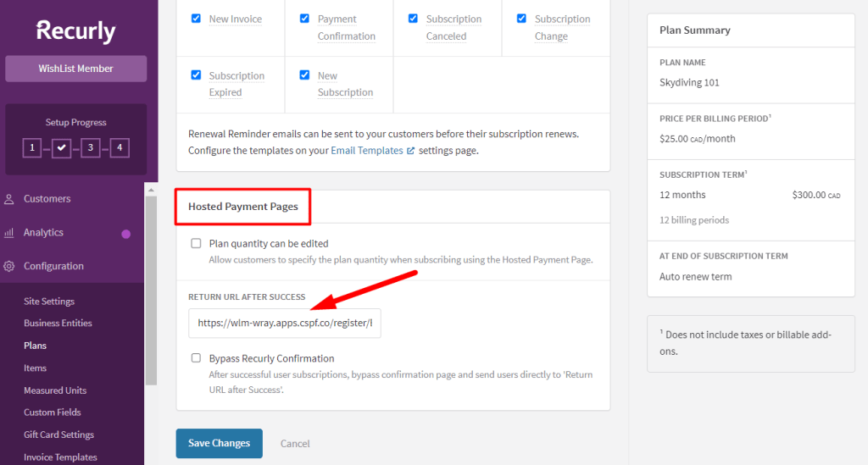868x465 pixels.
Task: Click the Recurly logo
Action: [x=75, y=31]
